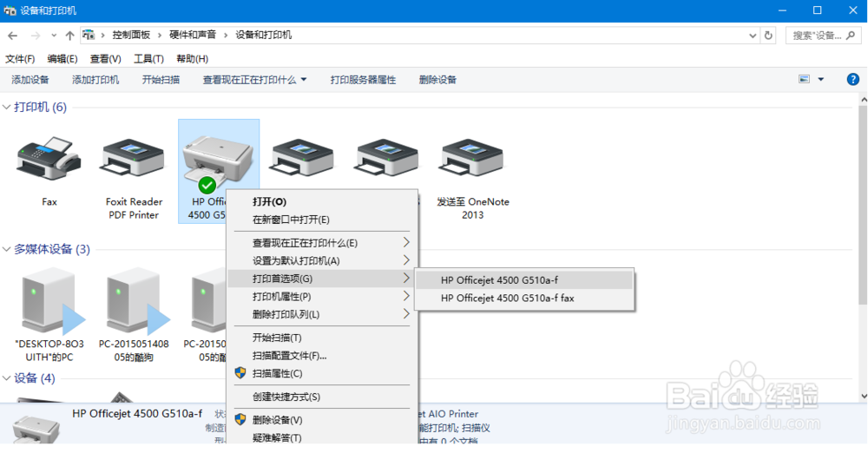Click the HP Officejet 4500 G510a-f details pane title

137,414
